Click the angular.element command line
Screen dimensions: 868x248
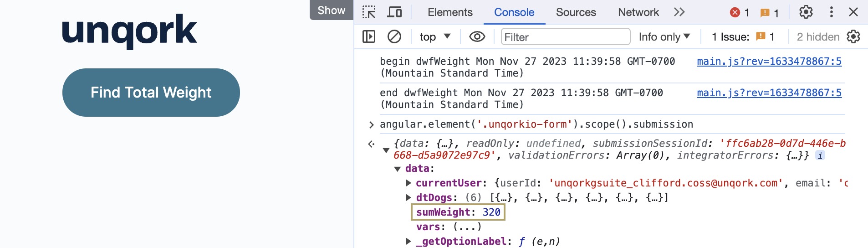click(536, 124)
